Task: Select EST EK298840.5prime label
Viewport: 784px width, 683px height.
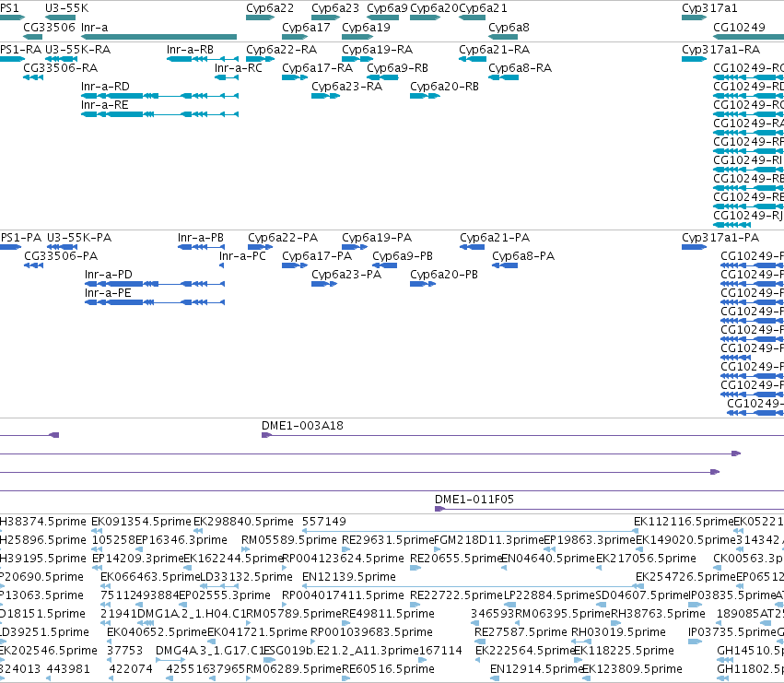Action: [x=243, y=522]
